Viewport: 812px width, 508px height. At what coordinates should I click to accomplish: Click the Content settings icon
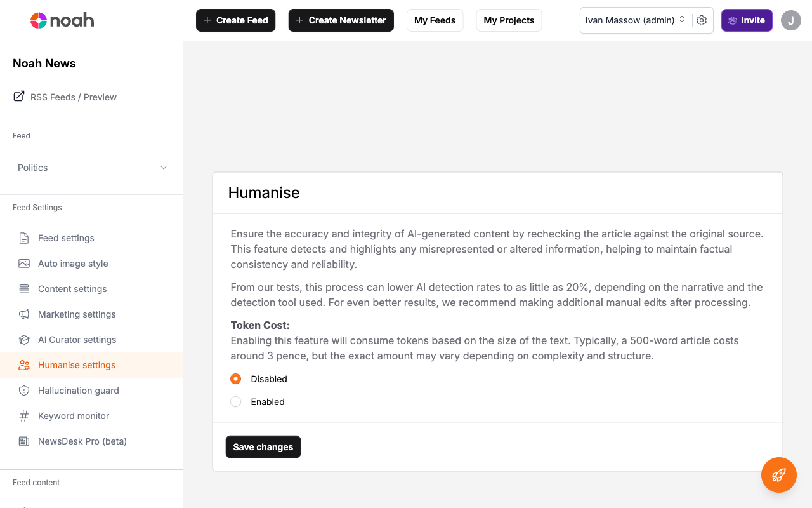click(x=25, y=289)
